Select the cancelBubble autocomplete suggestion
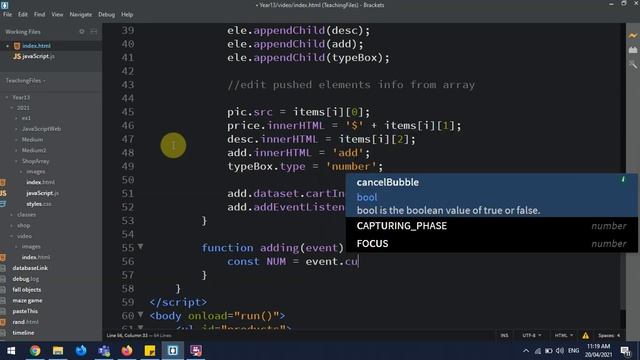The width and height of the screenshot is (640, 360). point(491,195)
